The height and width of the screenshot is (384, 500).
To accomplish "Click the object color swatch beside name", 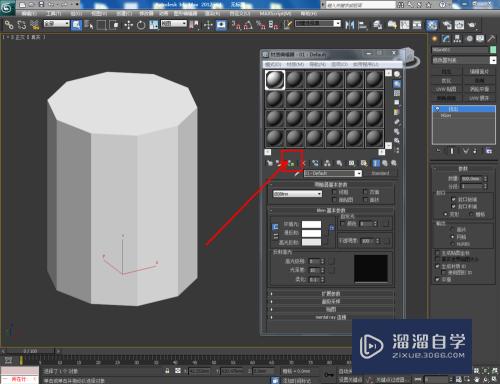I will point(493,50).
